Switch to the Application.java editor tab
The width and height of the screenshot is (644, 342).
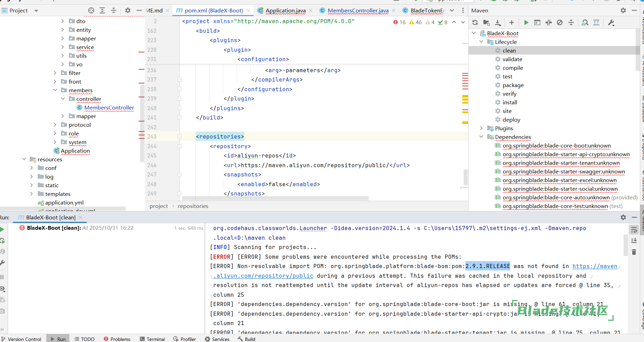pyautogui.click(x=285, y=10)
